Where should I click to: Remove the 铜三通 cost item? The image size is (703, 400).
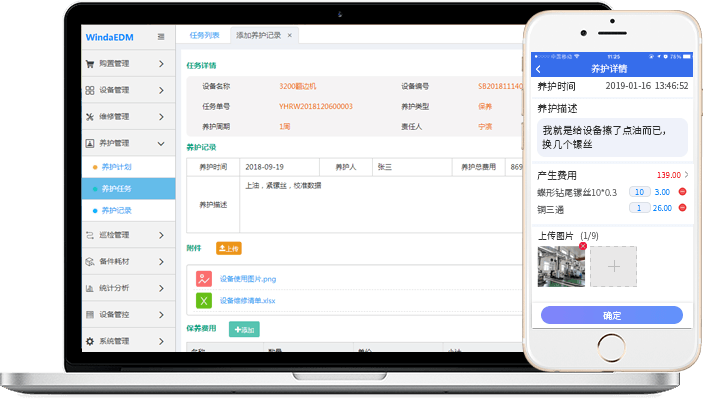click(682, 208)
